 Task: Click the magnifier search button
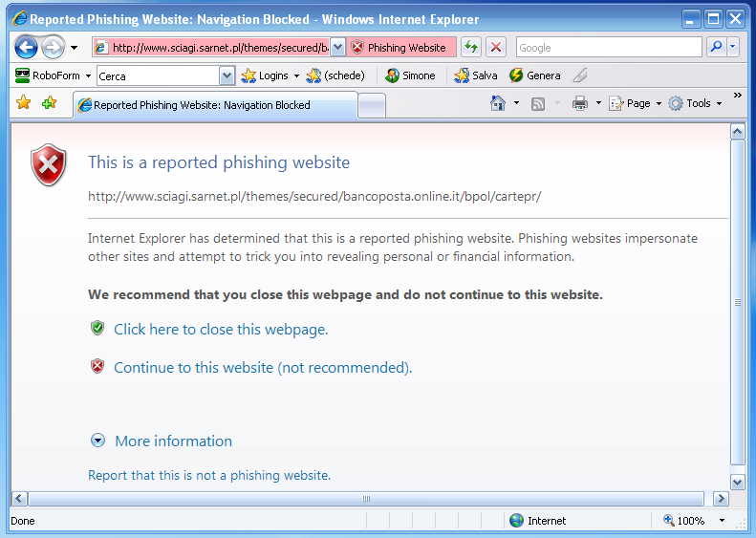pyautogui.click(x=717, y=47)
